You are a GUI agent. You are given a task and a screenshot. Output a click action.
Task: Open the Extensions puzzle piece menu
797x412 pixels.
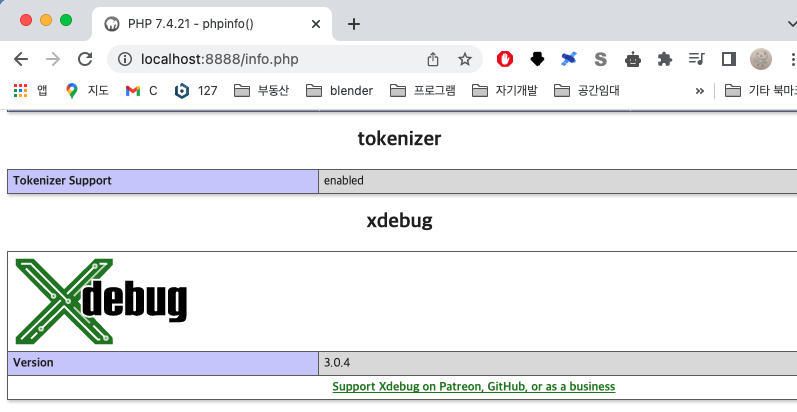[x=664, y=59]
